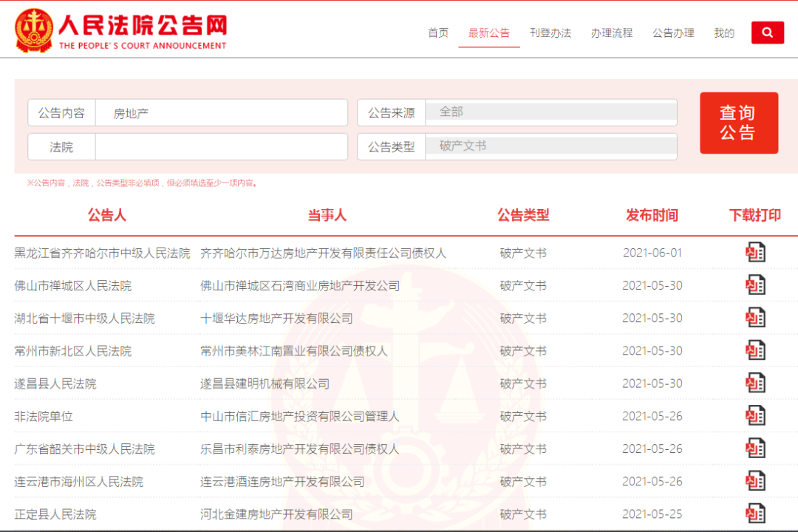
Task: Click 破产文书 type in 非法院单位 row
Action: pos(523,416)
